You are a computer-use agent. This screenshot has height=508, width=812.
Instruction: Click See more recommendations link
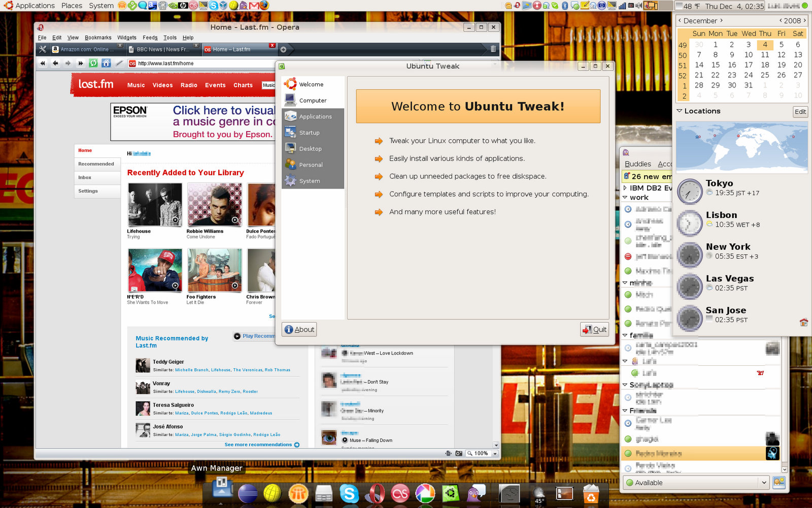pyautogui.click(x=262, y=444)
